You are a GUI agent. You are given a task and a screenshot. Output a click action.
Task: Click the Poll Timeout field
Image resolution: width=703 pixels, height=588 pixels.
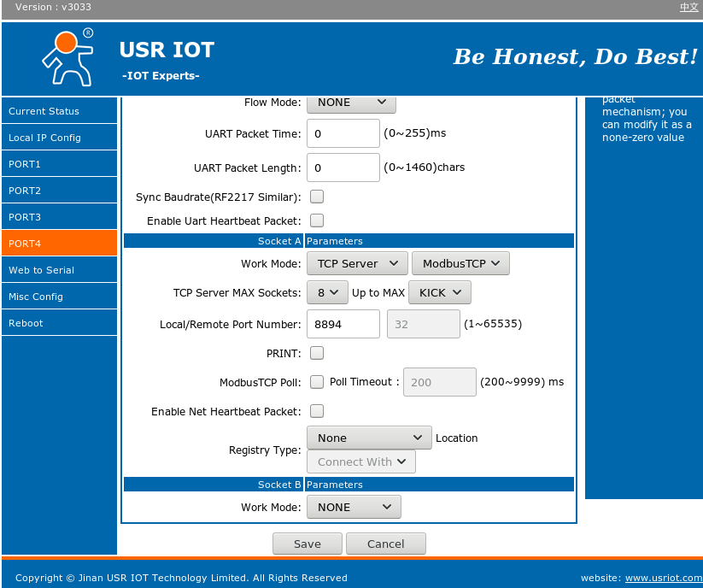coord(439,382)
